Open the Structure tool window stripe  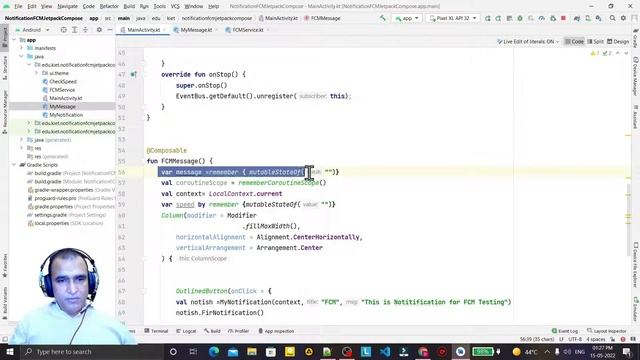click(4, 68)
